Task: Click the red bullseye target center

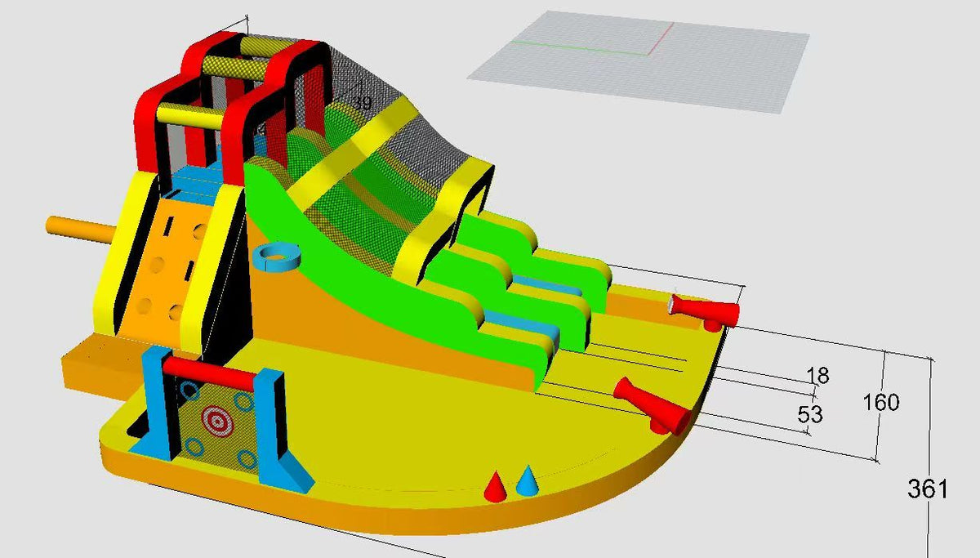Action: pyautogui.click(x=217, y=421)
